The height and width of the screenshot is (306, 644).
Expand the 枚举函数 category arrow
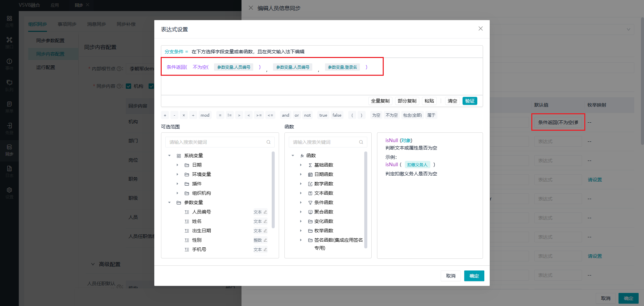click(x=301, y=231)
